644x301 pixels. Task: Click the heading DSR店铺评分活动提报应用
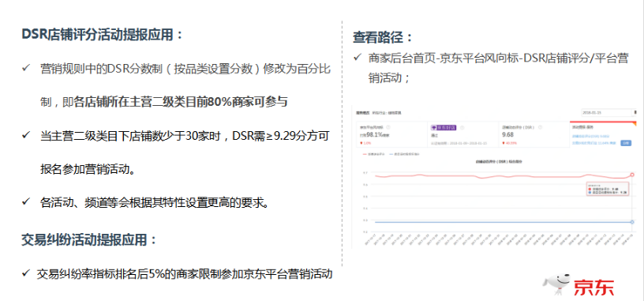pos(103,35)
